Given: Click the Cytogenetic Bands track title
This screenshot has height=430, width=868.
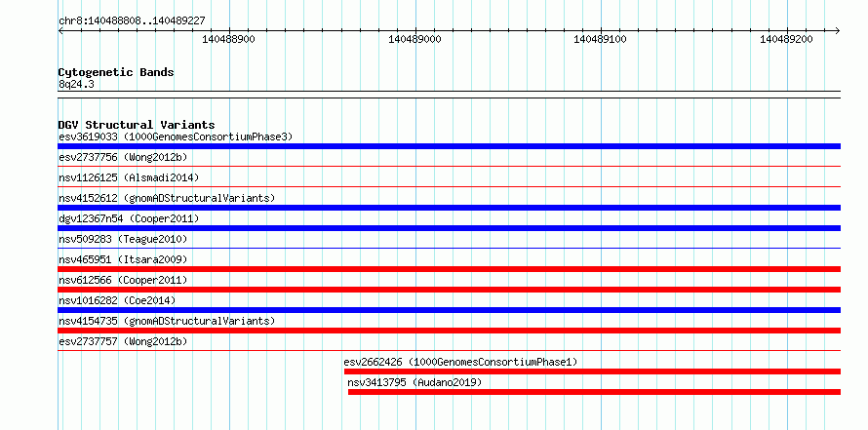Looking at the screenshot, I should (x=116, y=72).
